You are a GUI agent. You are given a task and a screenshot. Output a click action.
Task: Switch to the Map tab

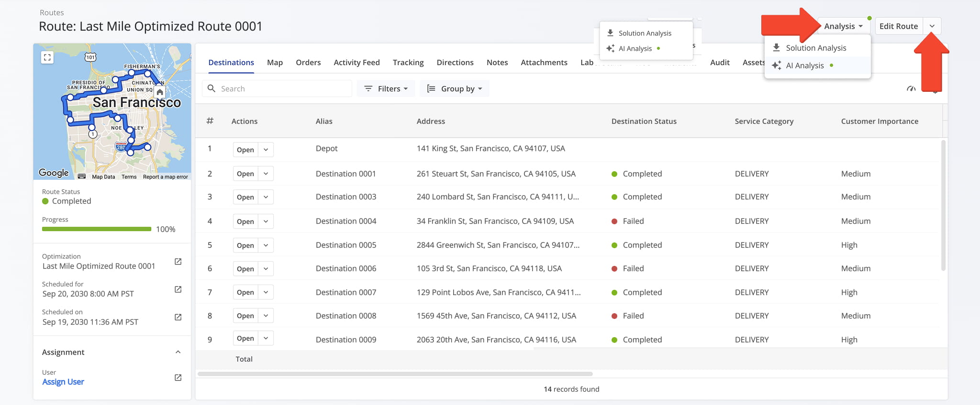point(275,63)
